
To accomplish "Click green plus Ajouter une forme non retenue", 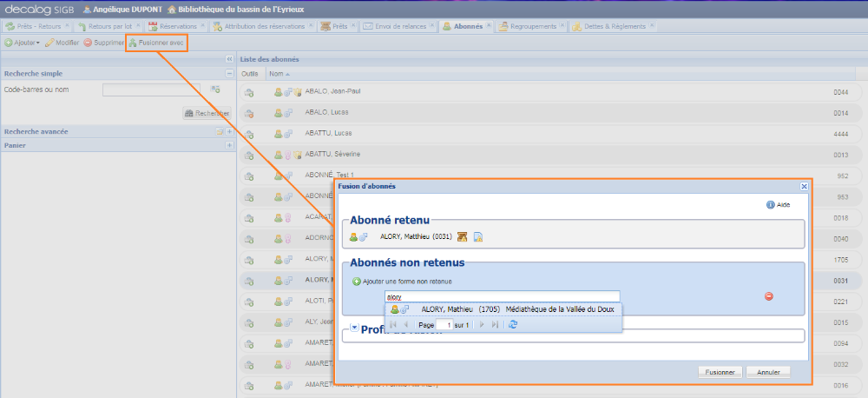I will (x=357, y=281).
